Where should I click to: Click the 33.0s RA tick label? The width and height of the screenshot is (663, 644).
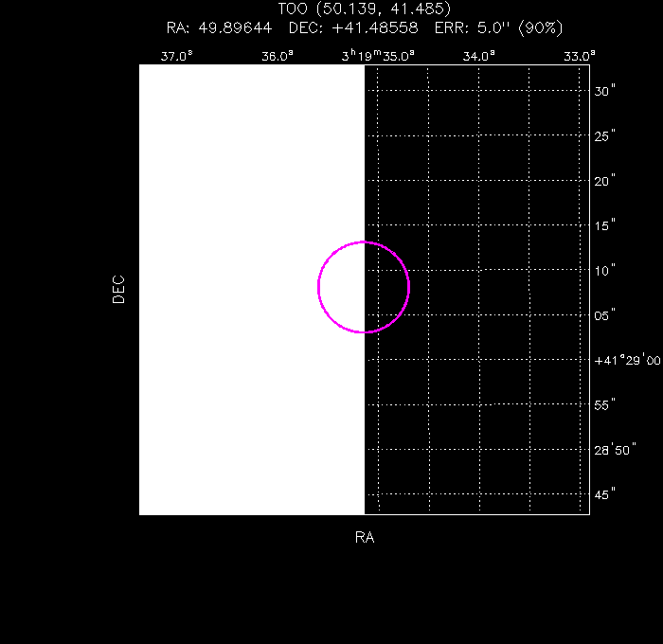point(580,56)
